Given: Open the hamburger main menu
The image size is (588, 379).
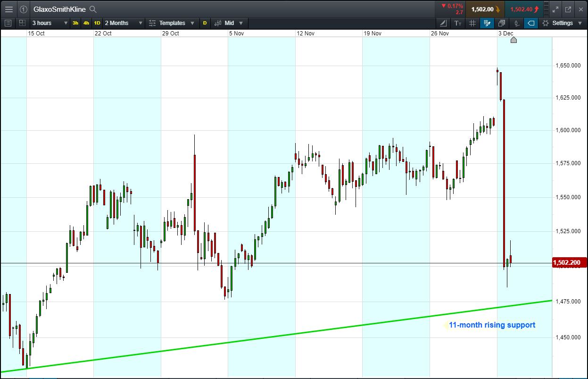Looking at the screenshot, I should (x=9, y=9).
